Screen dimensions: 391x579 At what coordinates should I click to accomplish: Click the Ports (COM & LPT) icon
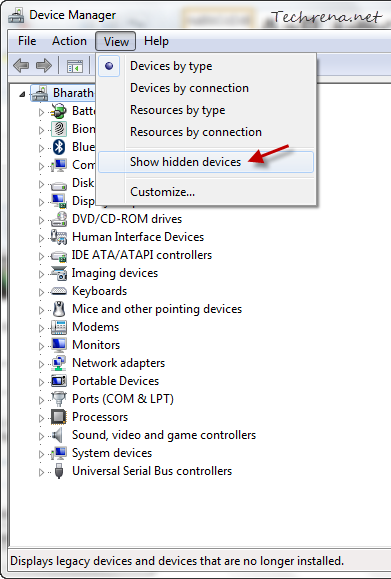coord(59,399)
